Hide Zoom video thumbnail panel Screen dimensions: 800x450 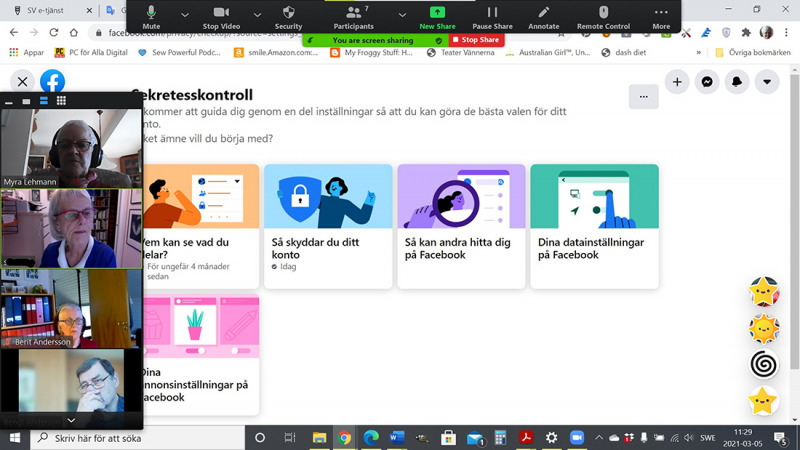point(9,102)
